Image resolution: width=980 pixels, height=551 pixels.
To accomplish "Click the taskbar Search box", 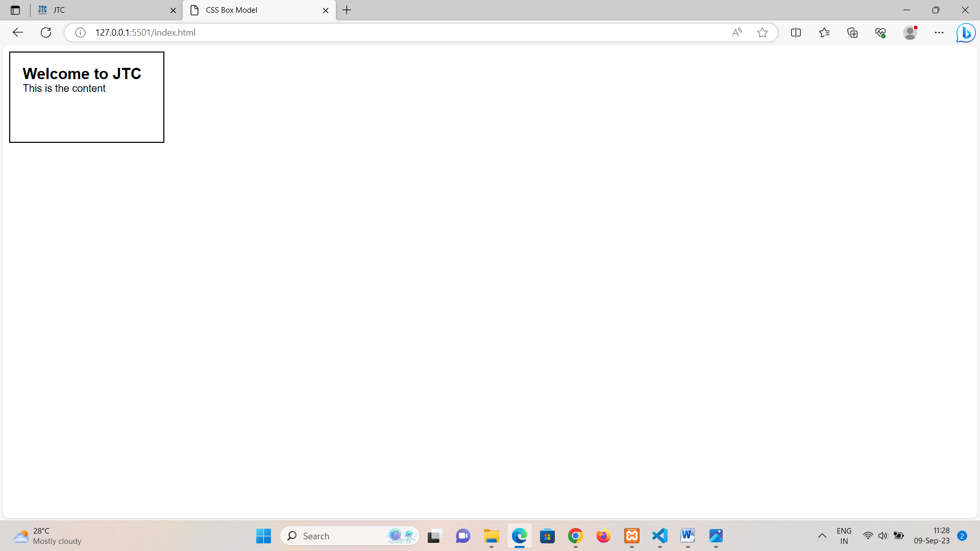I will [x=350, y=536].
